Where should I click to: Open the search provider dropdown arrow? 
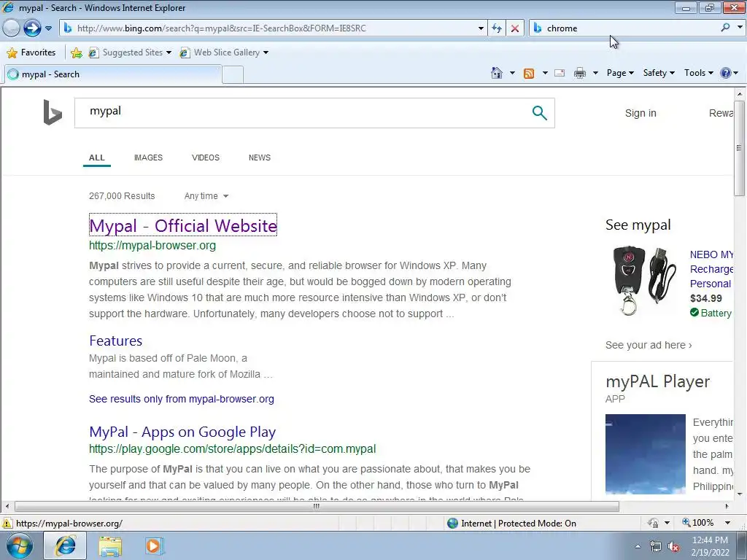740,28
